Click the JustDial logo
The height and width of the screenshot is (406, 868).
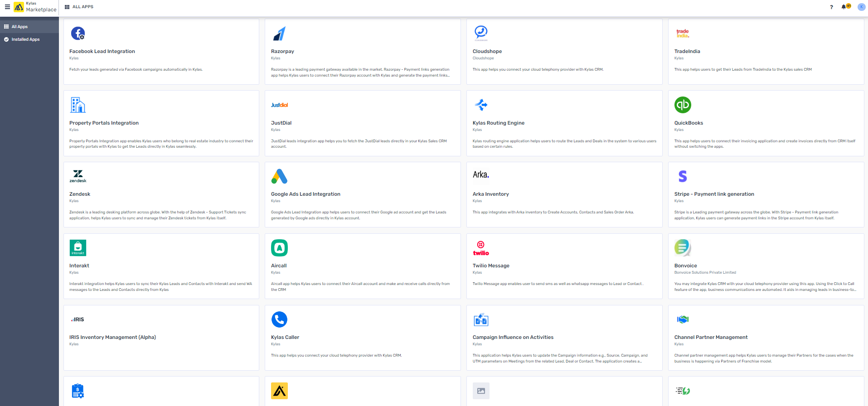point(279,105)
